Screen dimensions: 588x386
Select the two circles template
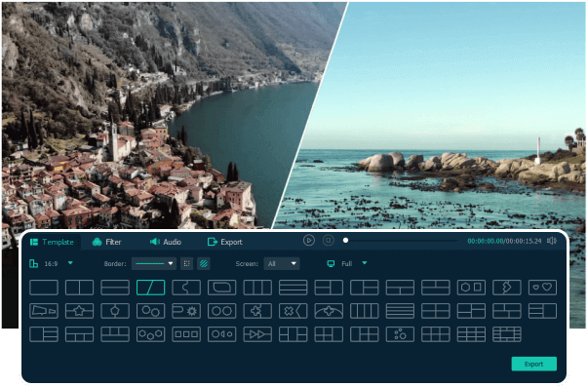(221, 311)
